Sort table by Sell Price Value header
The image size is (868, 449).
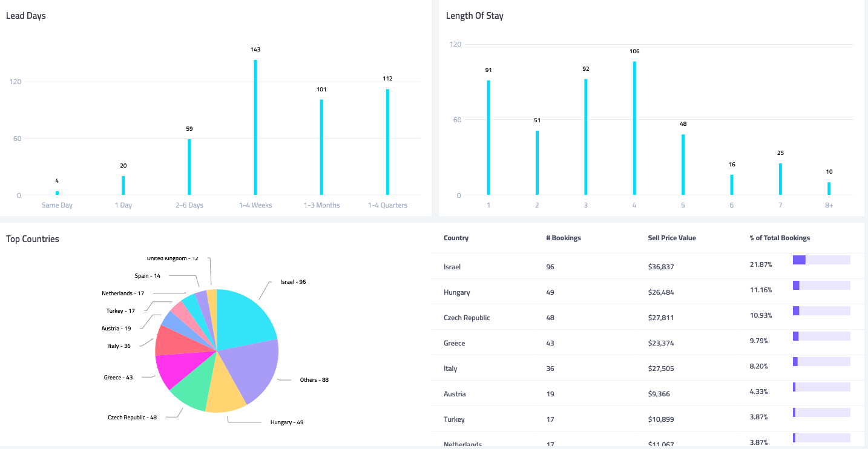[x=672, y=238]
